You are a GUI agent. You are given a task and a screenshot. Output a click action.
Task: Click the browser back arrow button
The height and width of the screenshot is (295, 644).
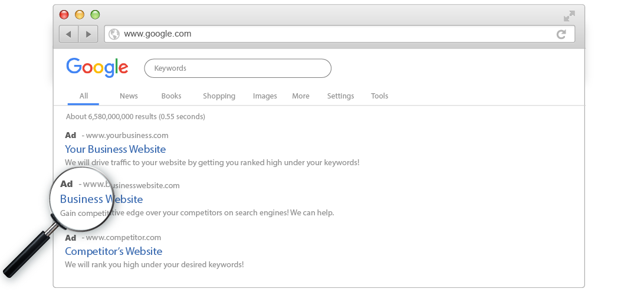click(68, 34)
